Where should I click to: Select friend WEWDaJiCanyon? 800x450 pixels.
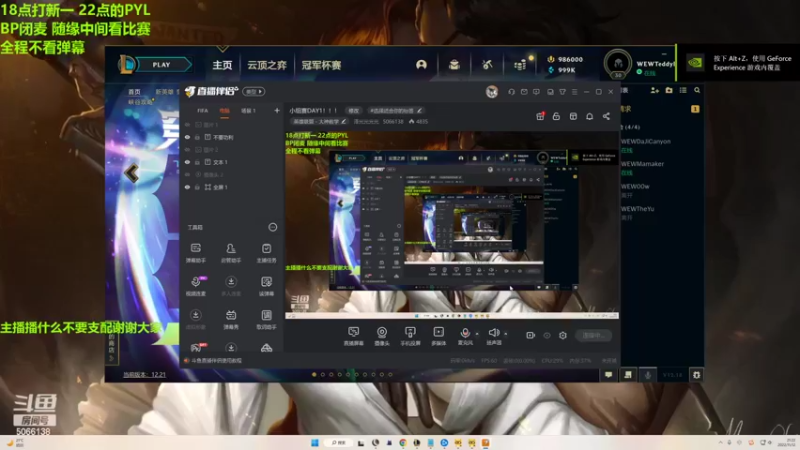(x=645, y=141)
